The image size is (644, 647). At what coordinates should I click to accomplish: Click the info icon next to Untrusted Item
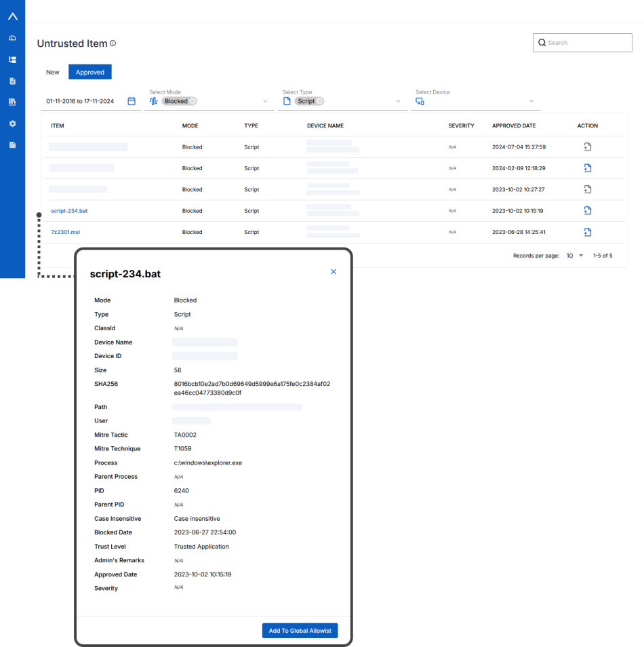coord(113,43)
